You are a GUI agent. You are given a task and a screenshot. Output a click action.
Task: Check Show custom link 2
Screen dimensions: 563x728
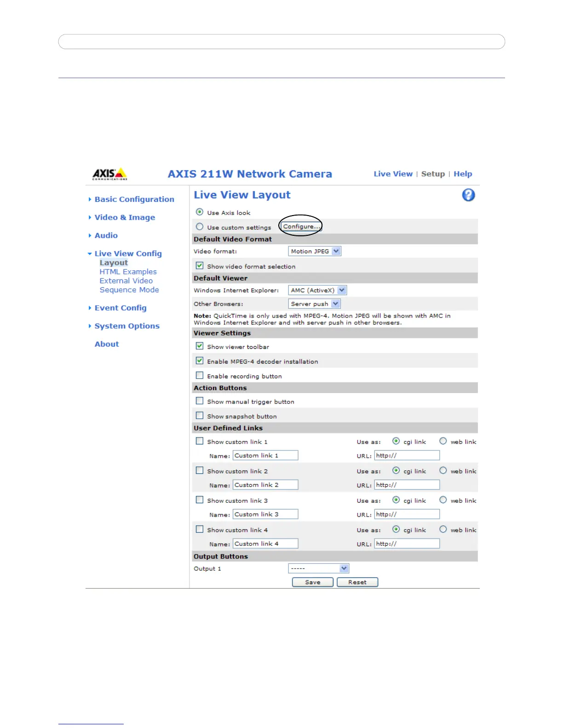pos(200,470)
